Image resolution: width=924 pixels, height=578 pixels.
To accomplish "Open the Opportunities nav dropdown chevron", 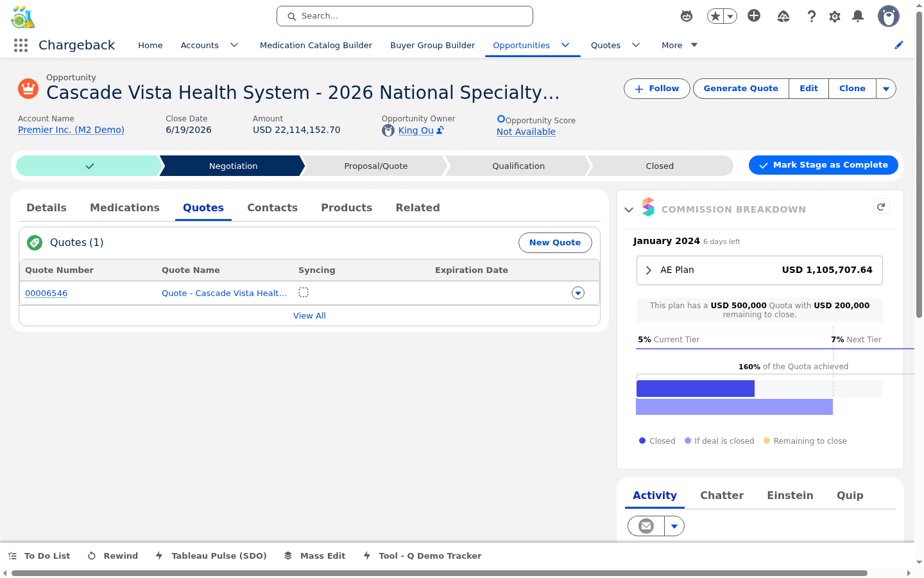I will click(x=565, y=45).
